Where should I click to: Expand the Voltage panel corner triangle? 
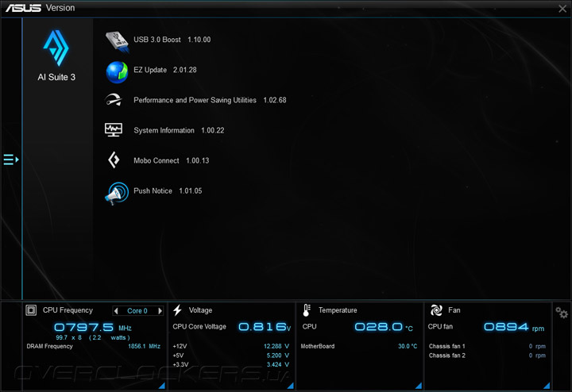click(291, 386)
